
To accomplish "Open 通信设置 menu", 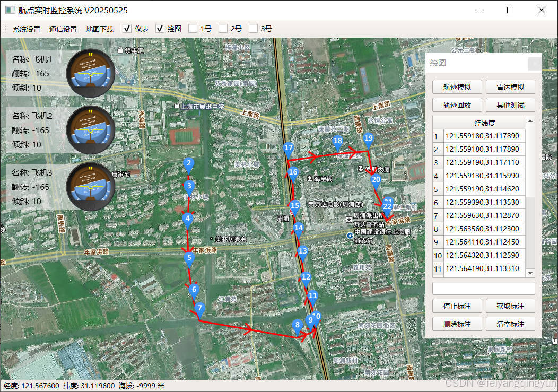I will point(63,29).
